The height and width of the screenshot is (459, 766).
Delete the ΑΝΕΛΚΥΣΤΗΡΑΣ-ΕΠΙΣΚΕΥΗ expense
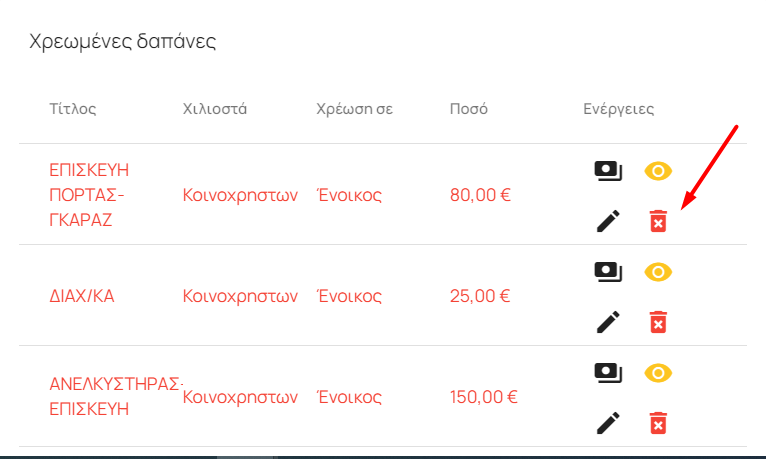pos(658,423)
